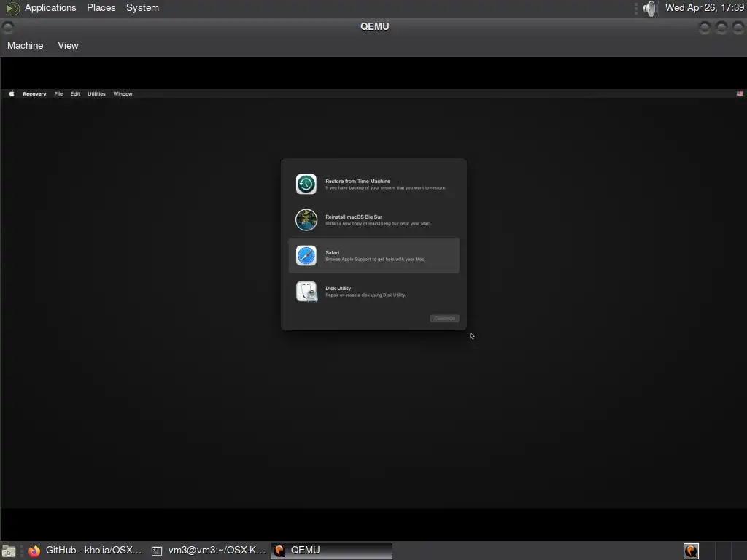
Task: Click the US flag input source icon
Action: tap(740, 94)
